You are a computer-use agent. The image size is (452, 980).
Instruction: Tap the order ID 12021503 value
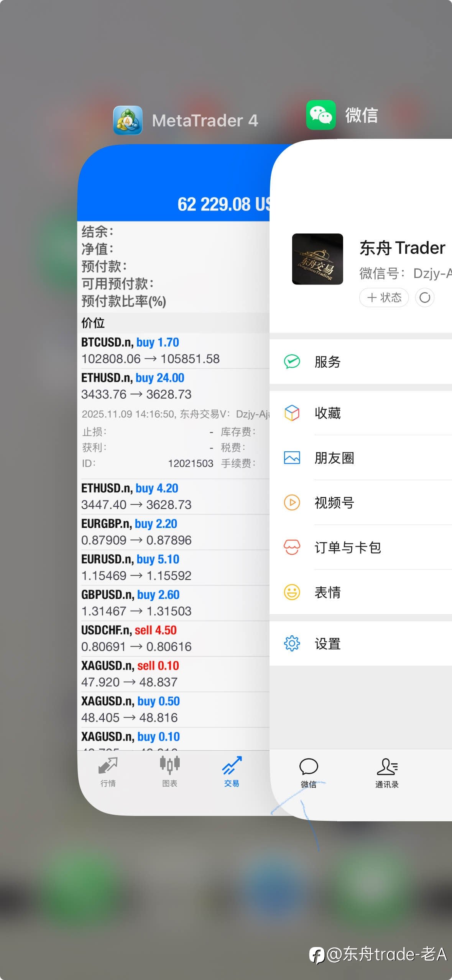tap(191, 464)
